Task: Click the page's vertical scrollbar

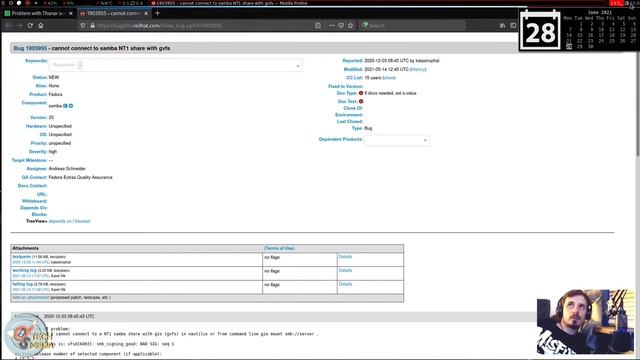Action: 638,94
